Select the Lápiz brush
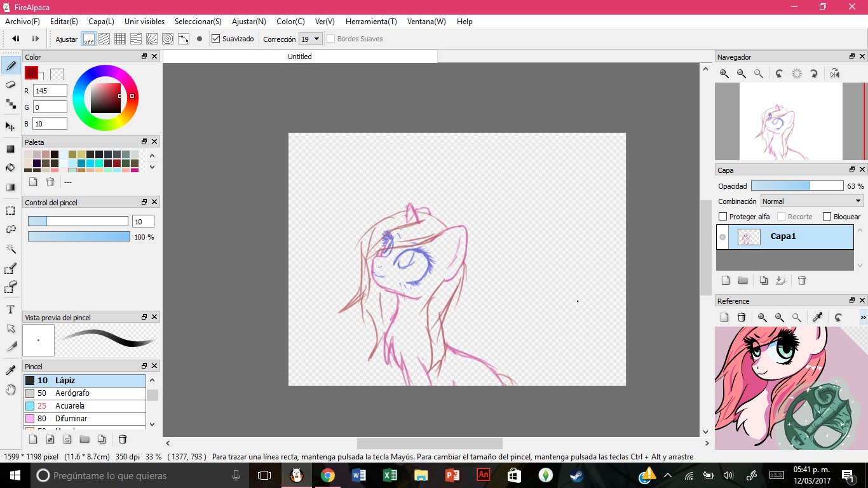Viewport: 868px width, 488px height. click(85, 381)
